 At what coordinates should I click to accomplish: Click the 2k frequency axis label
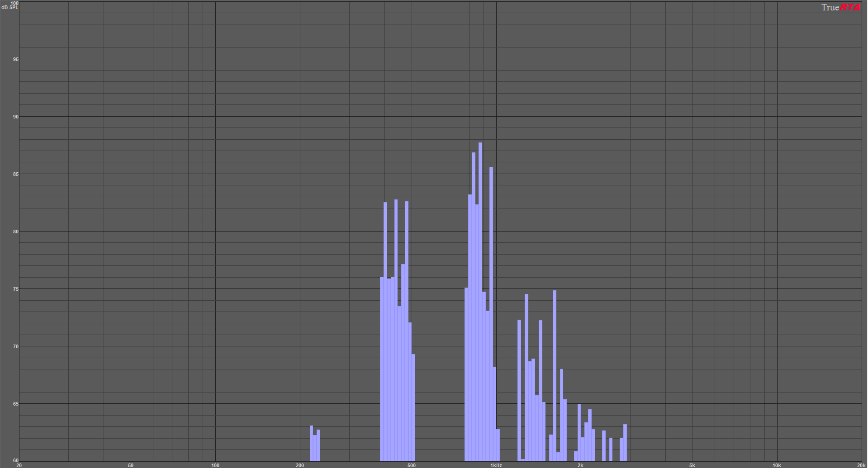click(x=581, y=465)
